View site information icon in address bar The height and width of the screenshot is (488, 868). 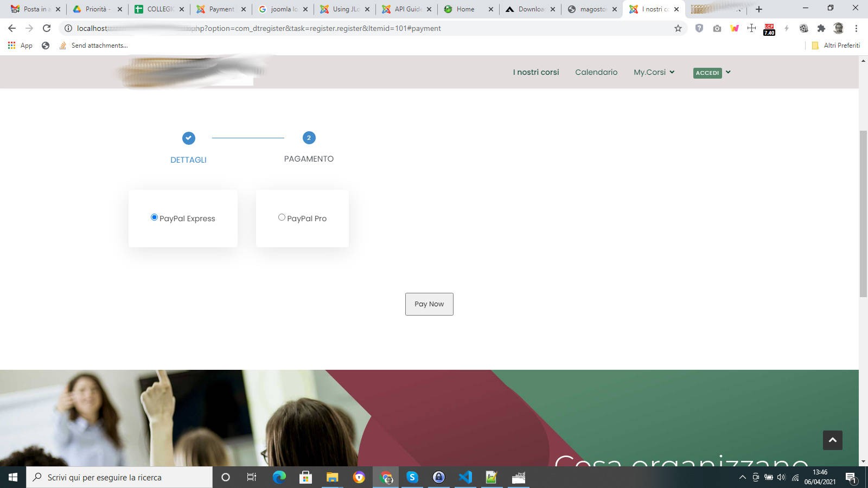(x=68, y=28)
